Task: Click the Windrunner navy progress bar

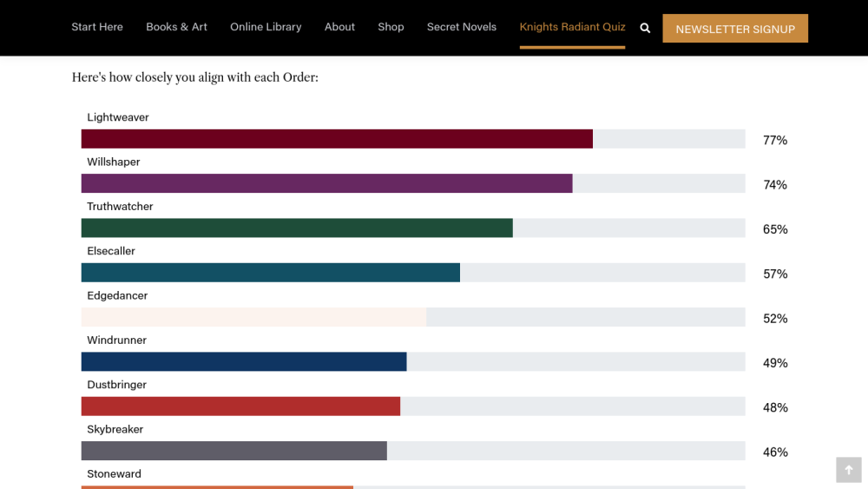Action: pyautogui.click(x=244, y=361)
